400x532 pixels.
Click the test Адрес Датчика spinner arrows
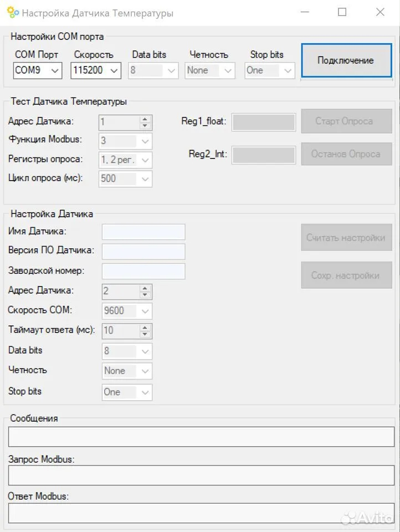click(x=145, y=122)
